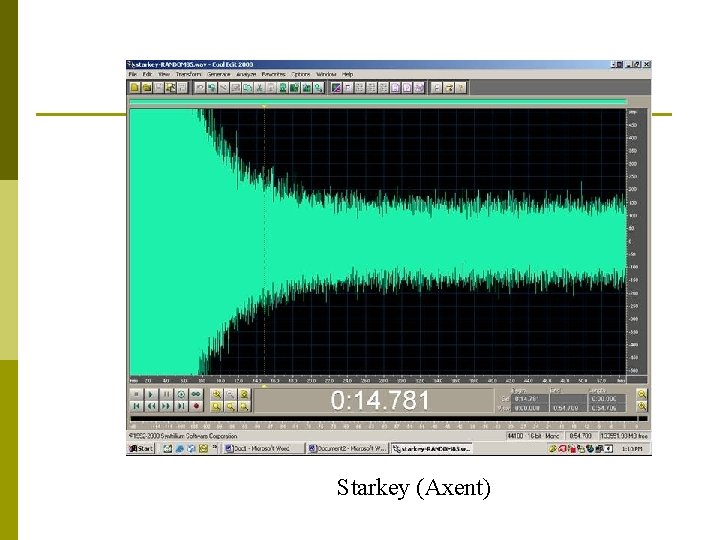Click the Fast Forward transport button
The image size is (720, 540).
click(166, 406)
